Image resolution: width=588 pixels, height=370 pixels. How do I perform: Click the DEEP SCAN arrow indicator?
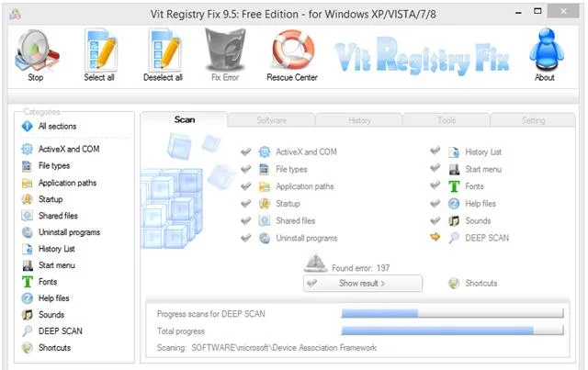[435, 237]
